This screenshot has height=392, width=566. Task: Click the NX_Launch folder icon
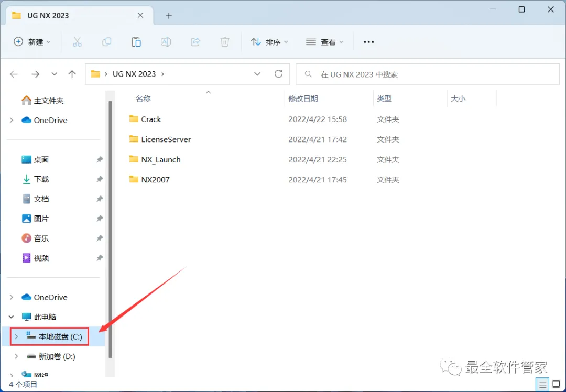(x=134, y=159)
